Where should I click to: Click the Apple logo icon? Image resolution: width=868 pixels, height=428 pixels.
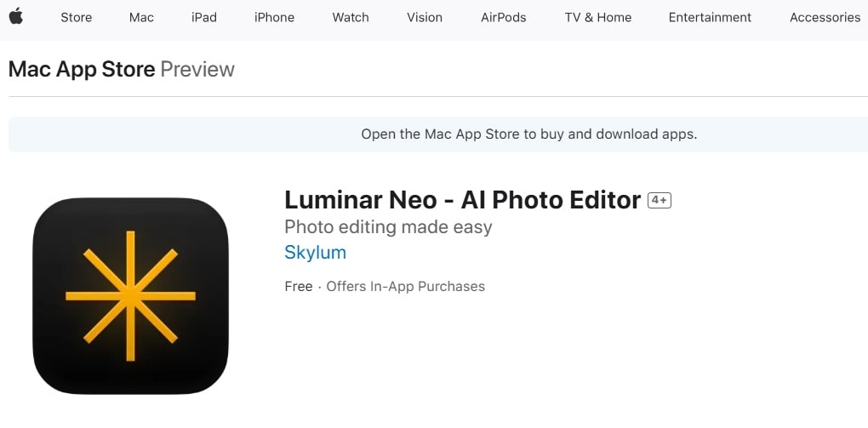coord(16,16)
